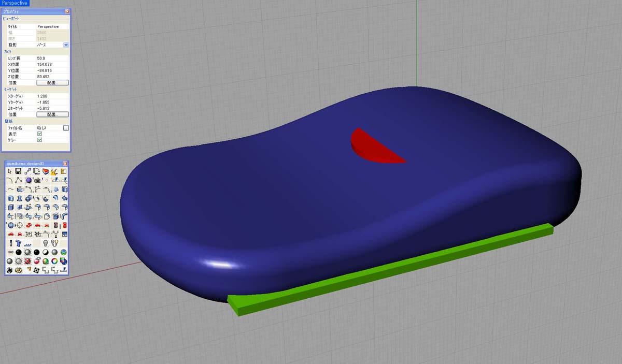Click the globe with green land icon
The height and width of the screenshot is (364, 622).
[x=63, y=252]
